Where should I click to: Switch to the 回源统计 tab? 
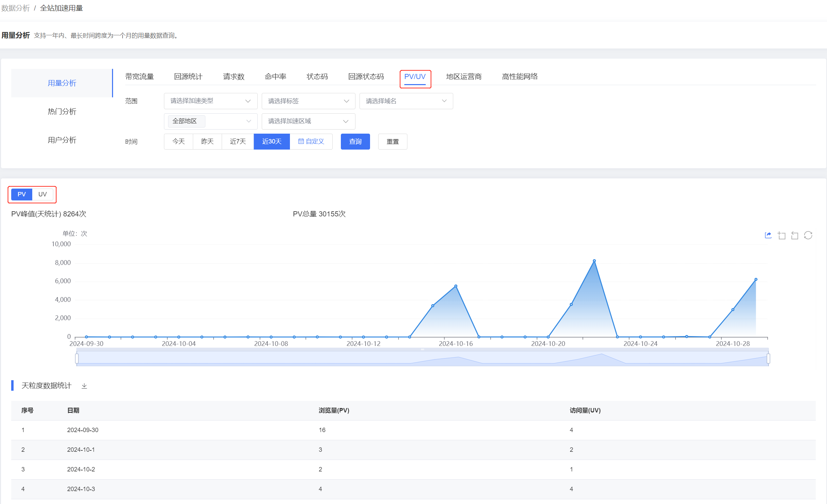pyautogui.click(x=188, y=77)
